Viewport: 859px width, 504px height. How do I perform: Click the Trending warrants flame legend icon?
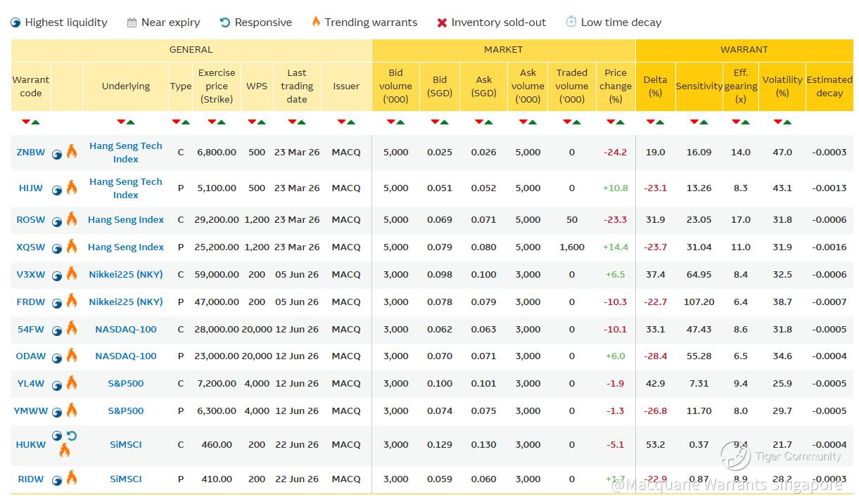click(316, 22)
